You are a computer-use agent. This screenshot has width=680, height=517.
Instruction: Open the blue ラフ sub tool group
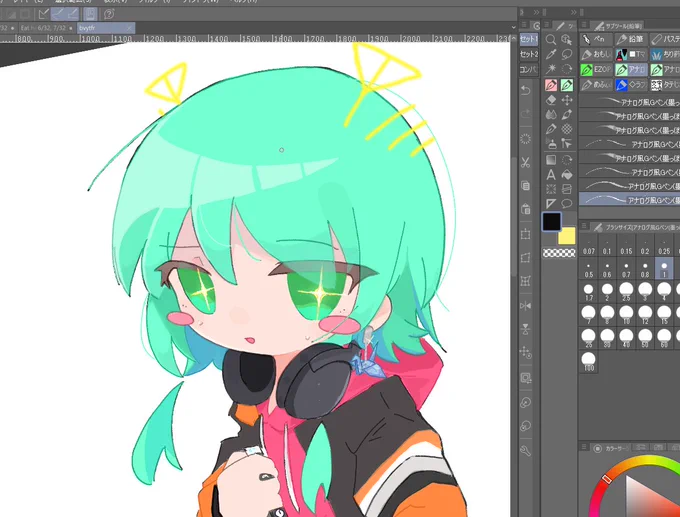[x=631, y=85]
